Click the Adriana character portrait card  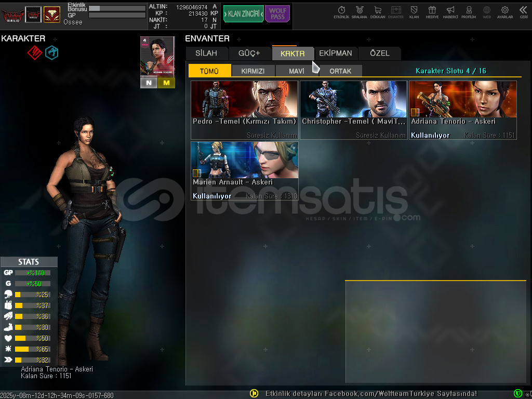tap(157, 56)
